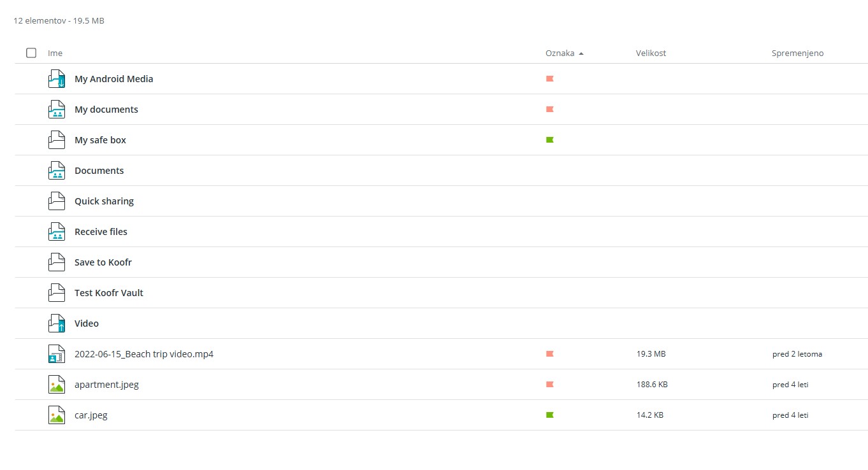Screen dimensions: 868x470
Task: Open the My documents folder
Action: click(106, 110)
